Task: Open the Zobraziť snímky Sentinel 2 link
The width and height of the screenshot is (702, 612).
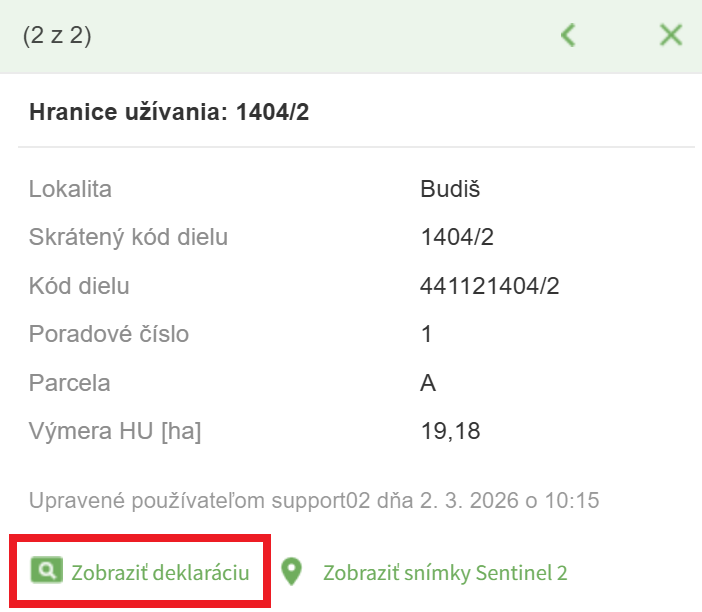Action: pyautogui.click(x=445, y=572)
